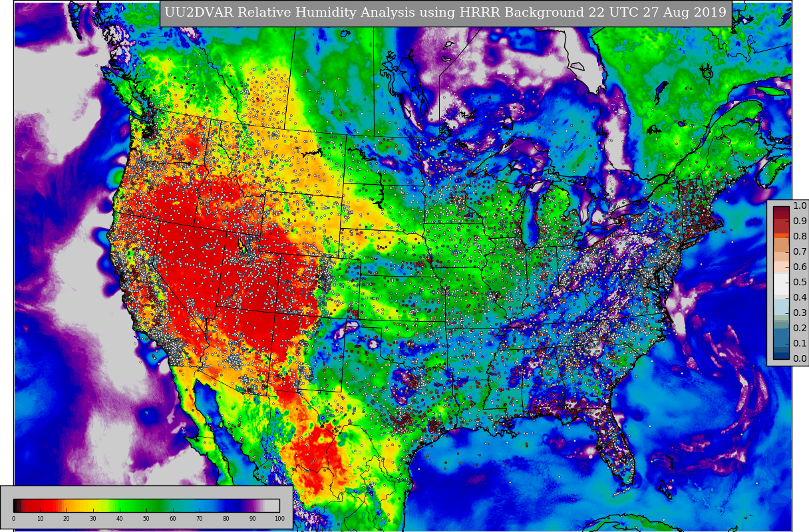Click the 90 tick label on the humidity colorbar
This screenshot has width=809, height=532.
[253, 519]
